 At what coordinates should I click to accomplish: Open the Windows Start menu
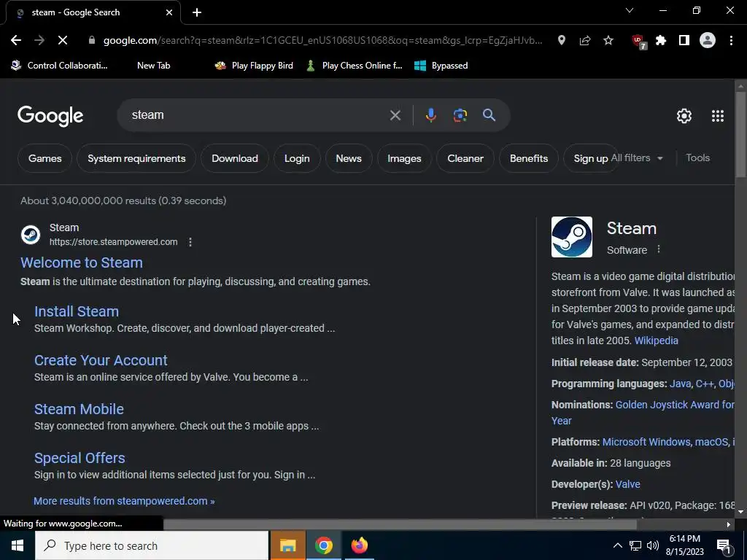click(18, 545)
